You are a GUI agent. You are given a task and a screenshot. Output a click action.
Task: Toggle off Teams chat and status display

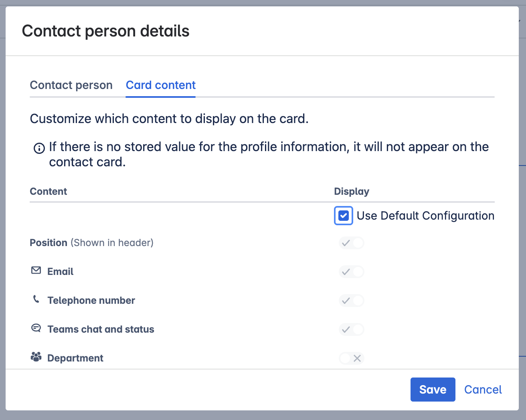point(352,329)
